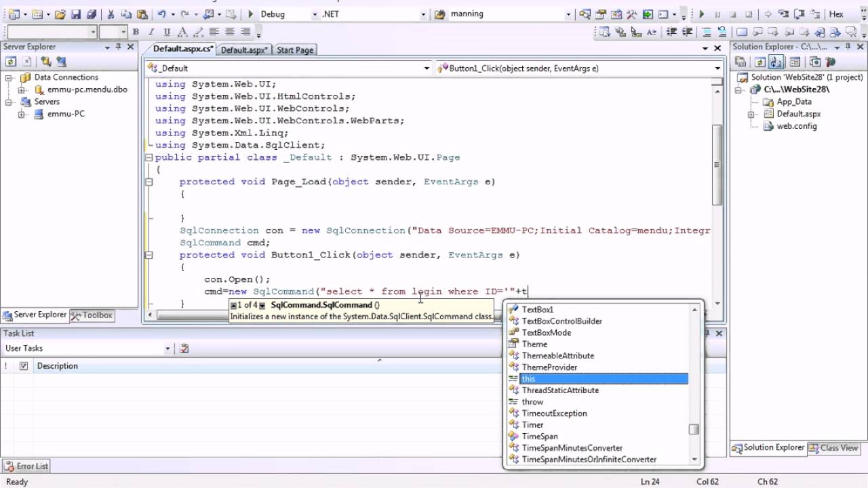Close the Server Explorer panel
The height and width of the screenshot is (488, 868).
131,47
